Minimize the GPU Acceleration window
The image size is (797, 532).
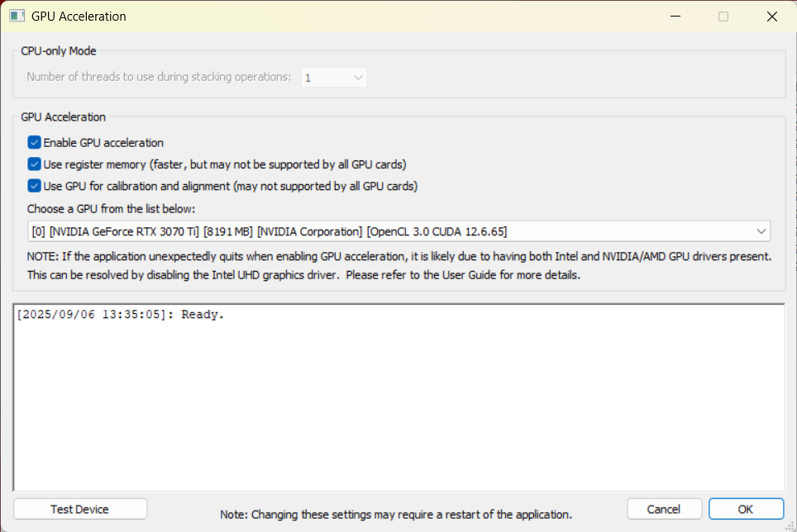(675, 17)
